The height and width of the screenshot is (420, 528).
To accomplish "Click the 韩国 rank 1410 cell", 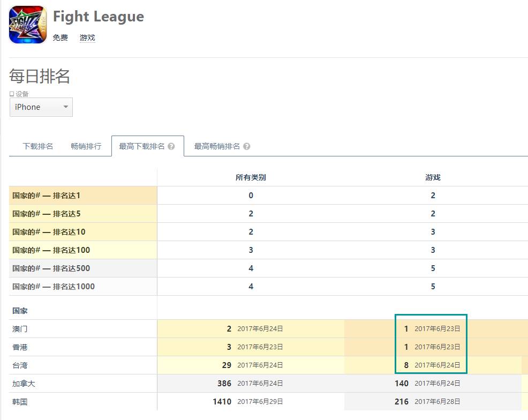I will (222, 401).
